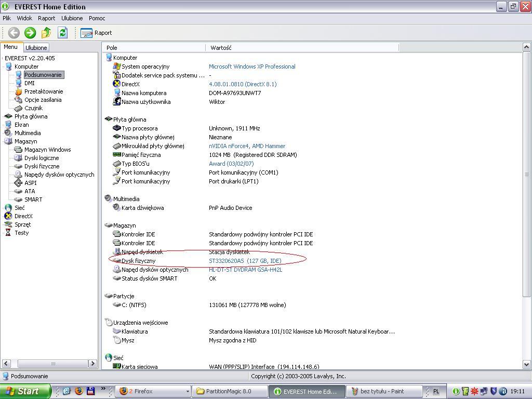Open the ST3320620AS (127 GB, IDE) link
This screenshot has width=532, height=399.
(x=245, y=261)
